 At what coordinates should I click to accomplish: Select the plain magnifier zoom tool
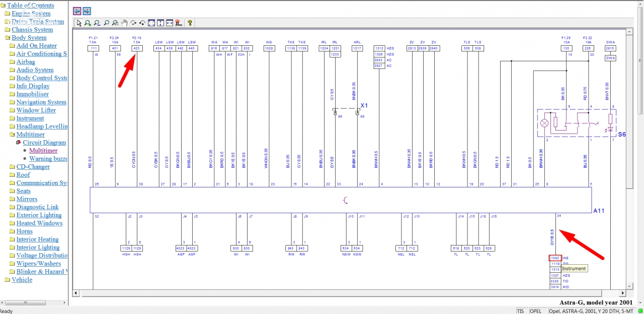point(106,23)
